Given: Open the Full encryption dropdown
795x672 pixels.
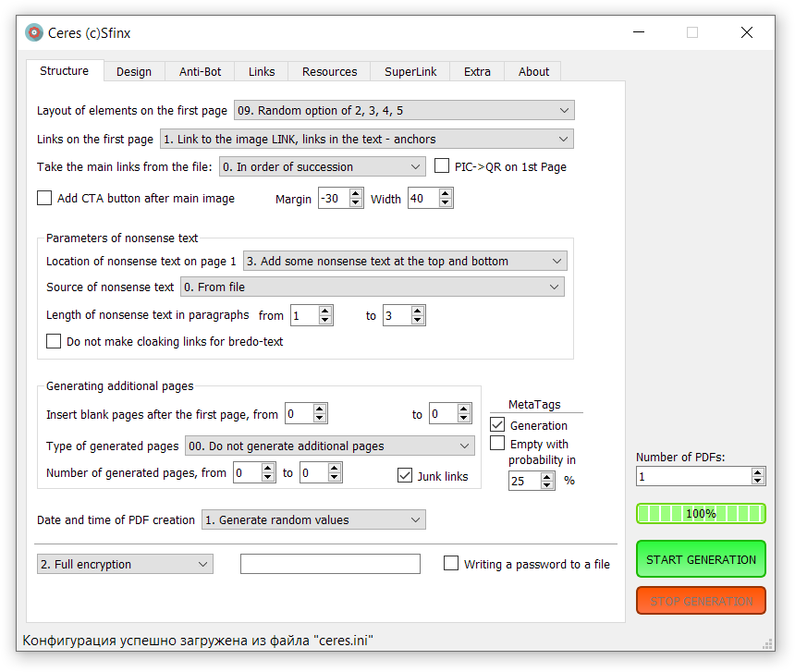Looking at the screenshot, I should 124,564.
